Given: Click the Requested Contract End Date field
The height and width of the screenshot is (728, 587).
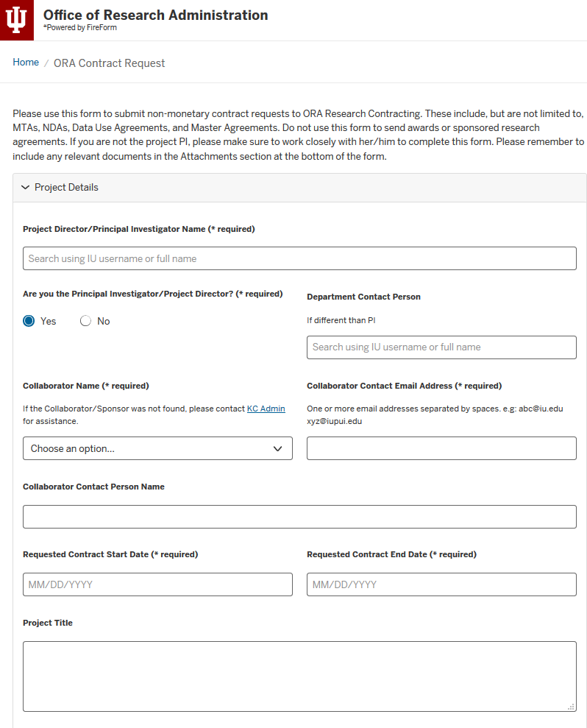Looking at the screenshot, I should (x=441, y=584).
